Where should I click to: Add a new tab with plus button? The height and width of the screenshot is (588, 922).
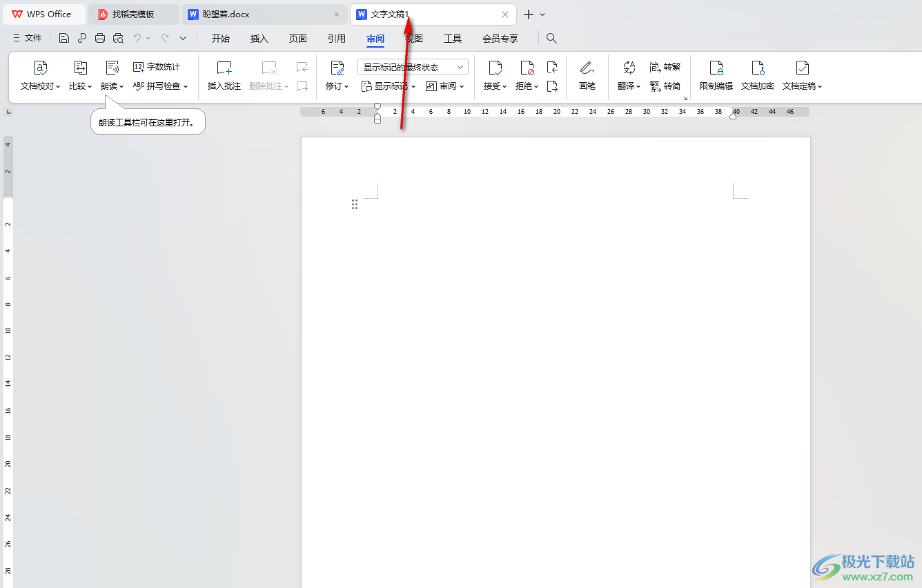[529, 14]
